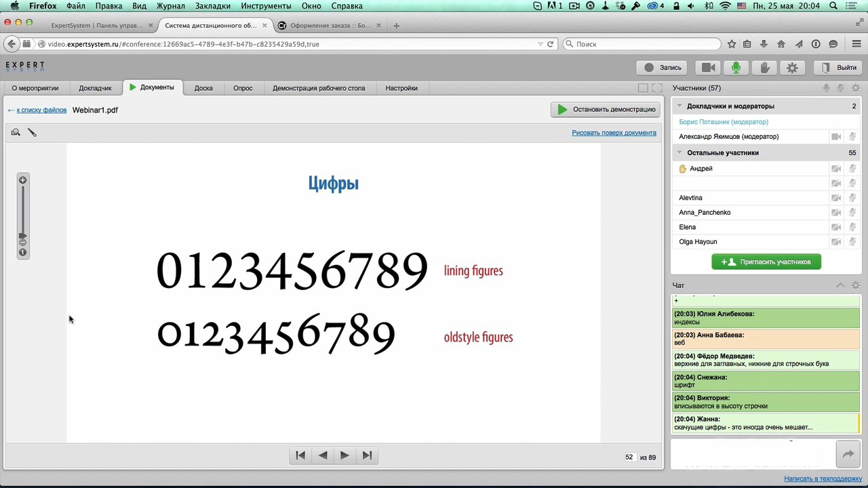Open conference settings gear in top toolbar
868x488 pixels.
[792, 67]
